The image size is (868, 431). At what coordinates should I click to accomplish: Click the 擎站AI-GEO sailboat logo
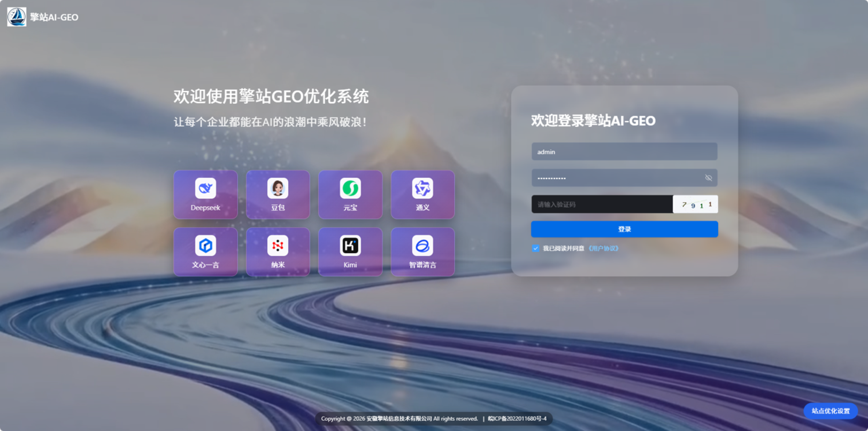pyautogui.click(x=16, y=17)
